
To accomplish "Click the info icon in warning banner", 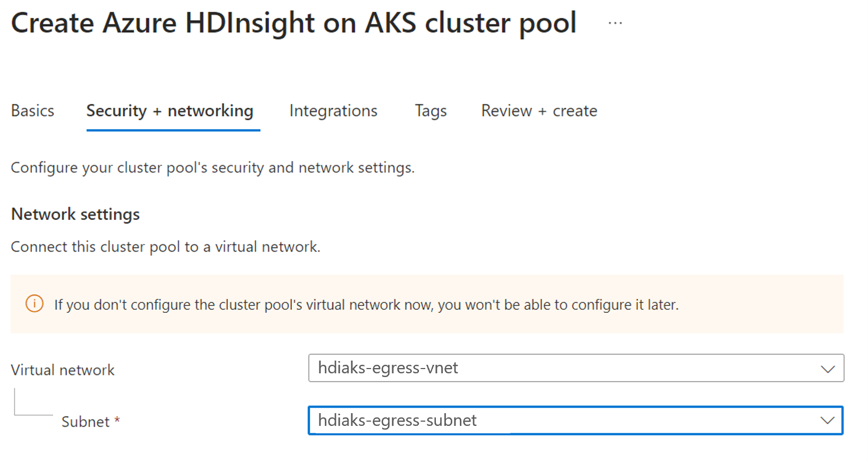I will point(35,304).
